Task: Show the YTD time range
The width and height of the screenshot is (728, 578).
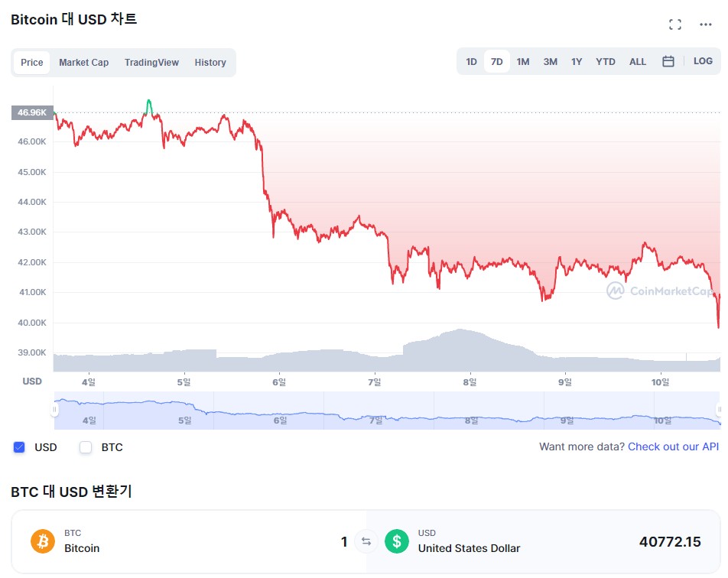Action: pos(605,62)
